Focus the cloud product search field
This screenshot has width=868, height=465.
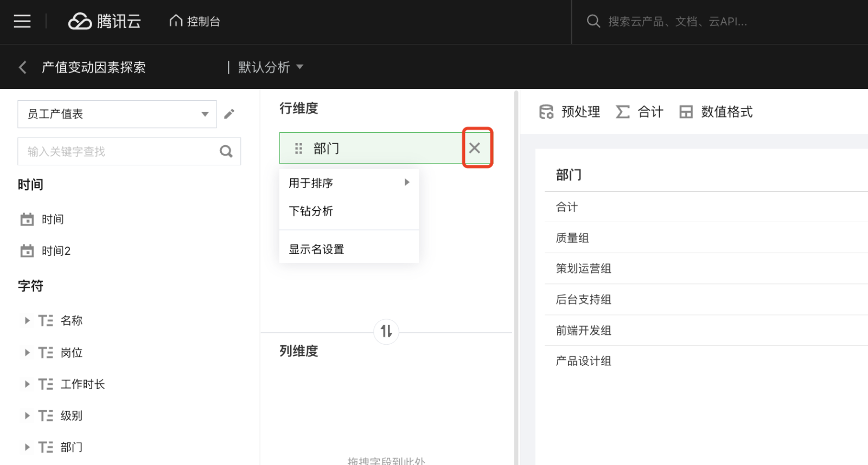click(678, 21)
